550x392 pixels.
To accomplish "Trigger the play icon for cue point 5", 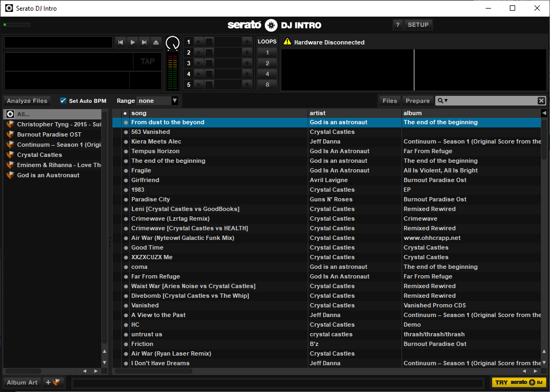I will (198, 85).
